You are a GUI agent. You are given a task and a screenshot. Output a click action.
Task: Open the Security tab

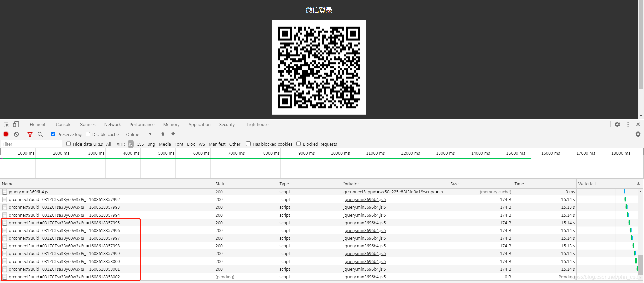point(227,125)
